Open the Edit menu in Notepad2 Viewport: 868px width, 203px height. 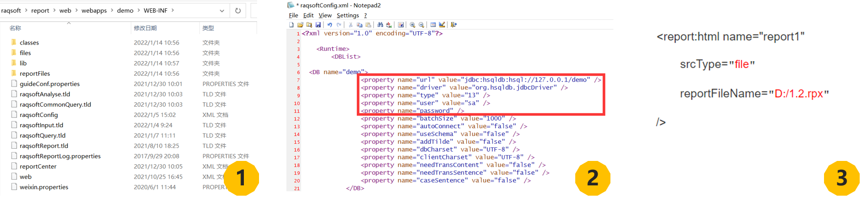pos(308,15)
